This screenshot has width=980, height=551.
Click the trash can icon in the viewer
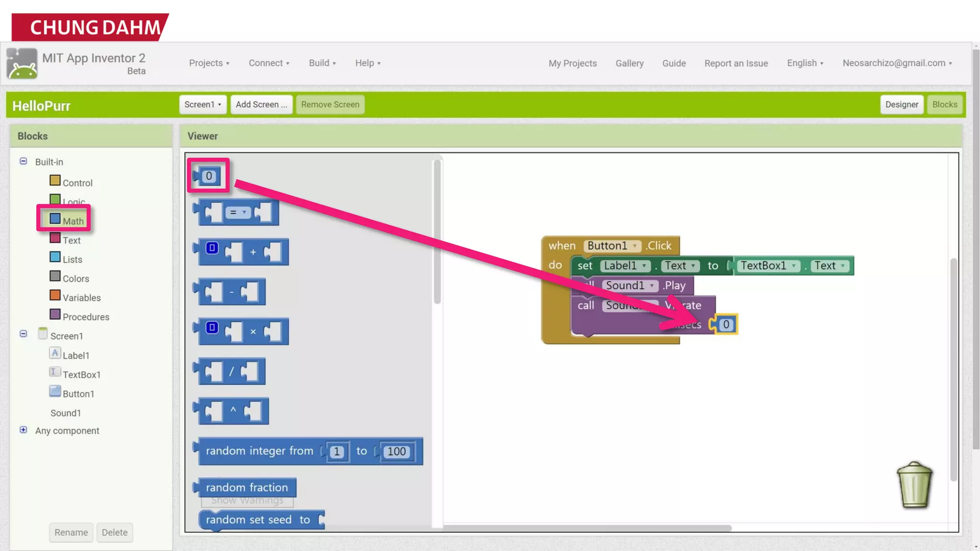click(914, 485)
